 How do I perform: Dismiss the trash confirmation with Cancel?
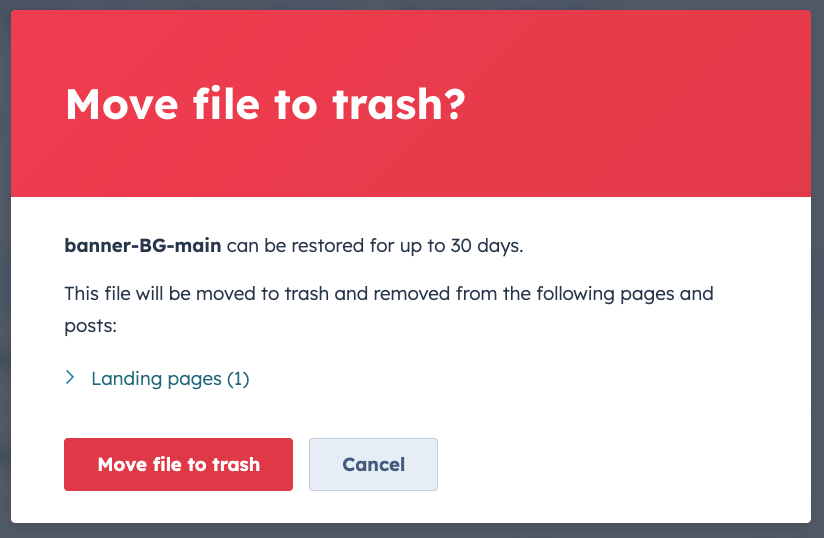(373, 464)
